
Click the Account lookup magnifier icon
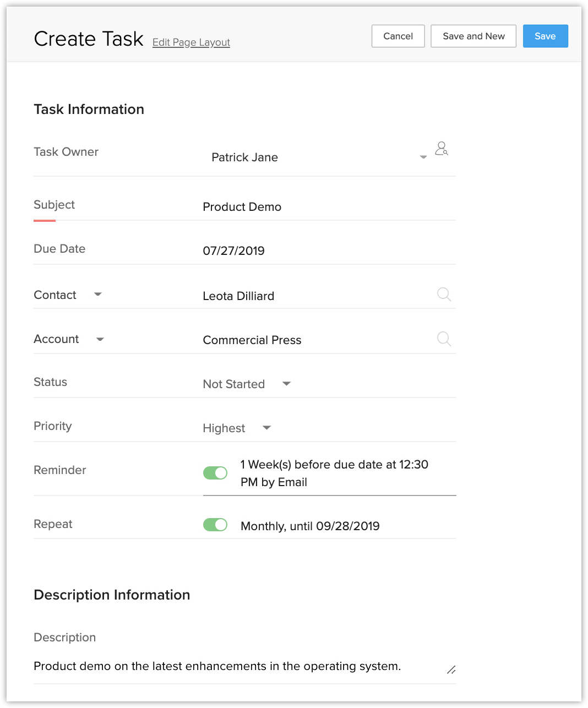point(444,339)
